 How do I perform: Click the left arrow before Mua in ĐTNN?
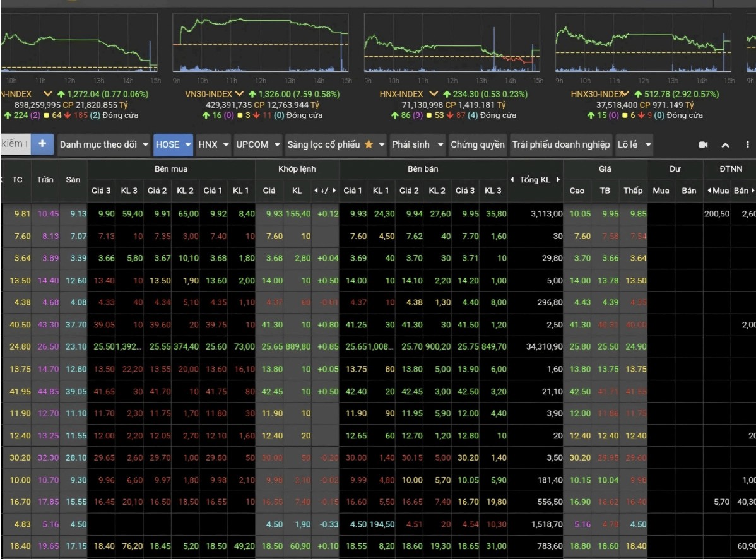pyautogui.click(x=709, y=191)
